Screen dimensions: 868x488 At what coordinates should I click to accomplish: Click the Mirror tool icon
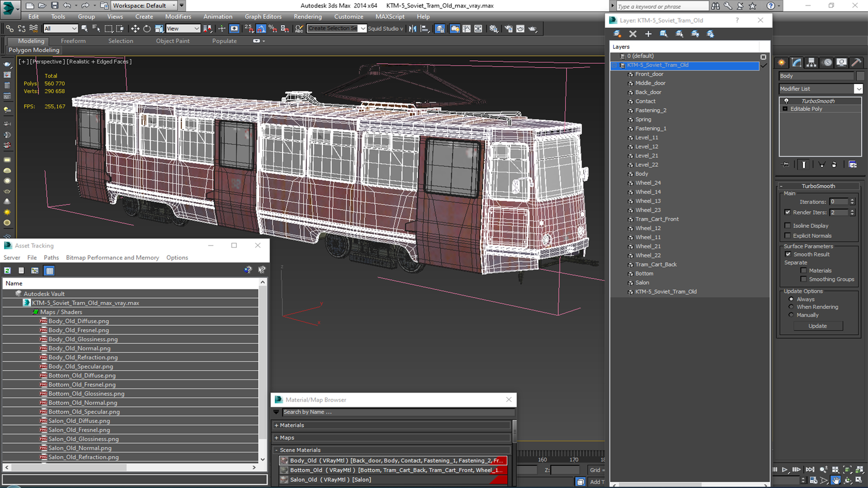click(x=412, y=28)
